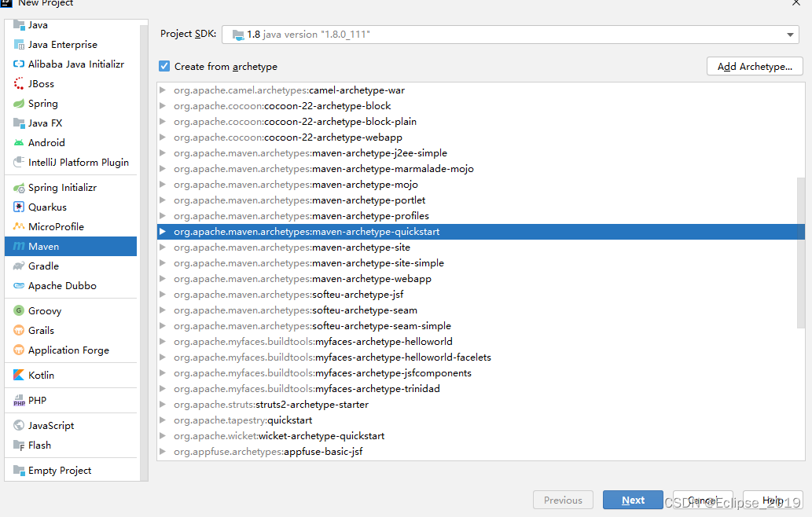Click the MicroProfile icon
The image size is (812, 517).
point(19,226)
